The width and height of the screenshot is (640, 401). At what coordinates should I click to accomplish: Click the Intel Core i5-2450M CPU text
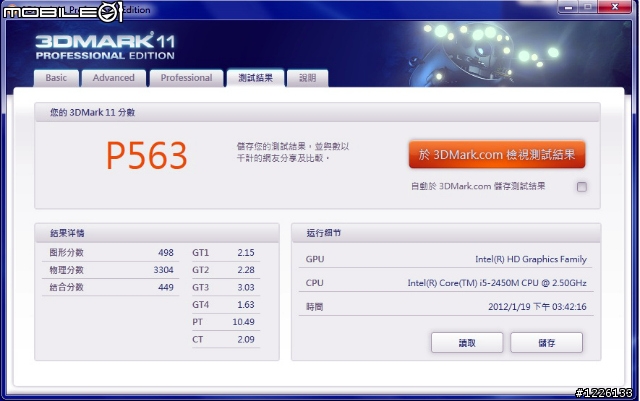coord(497,283)
